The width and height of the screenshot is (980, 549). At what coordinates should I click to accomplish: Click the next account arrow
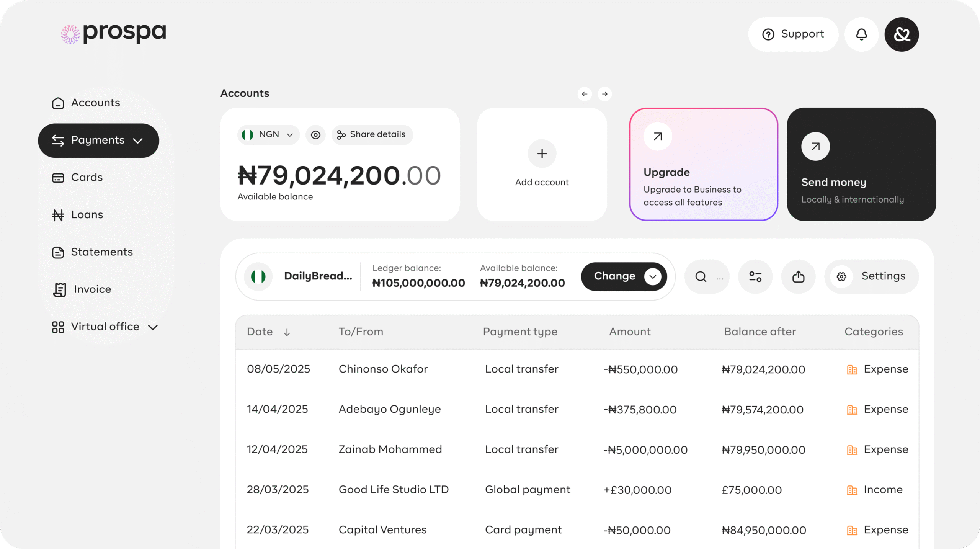[605, 94]
